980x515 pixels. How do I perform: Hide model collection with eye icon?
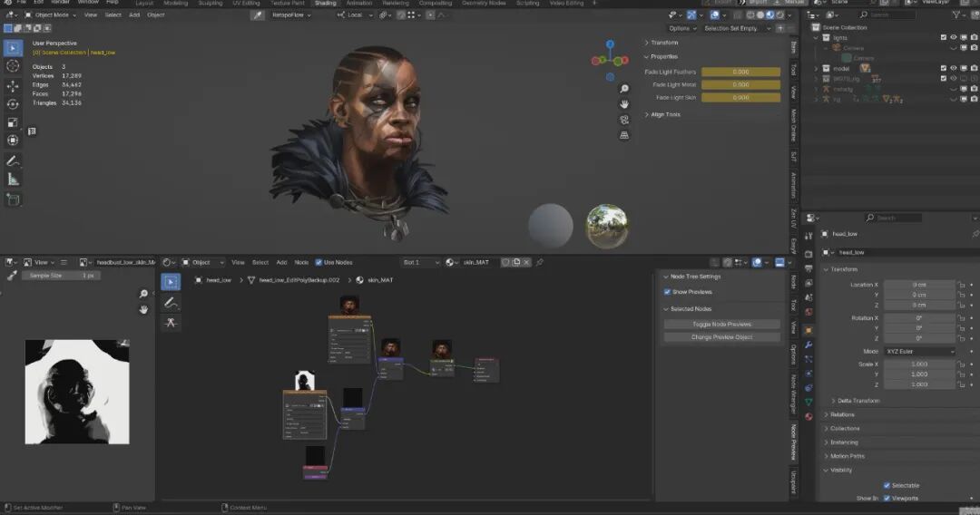tap(953, 68)
